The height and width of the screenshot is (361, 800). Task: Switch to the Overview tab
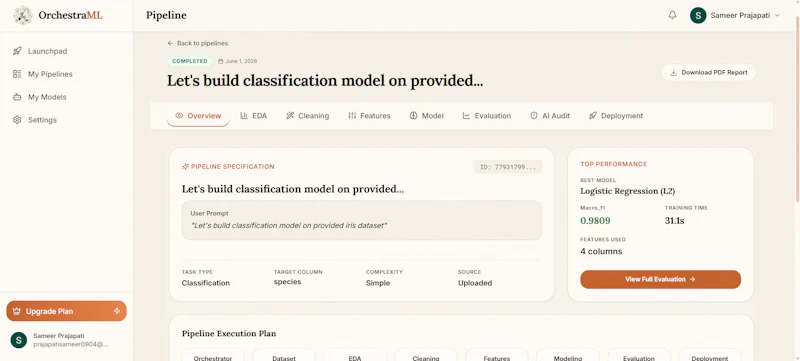198,116
